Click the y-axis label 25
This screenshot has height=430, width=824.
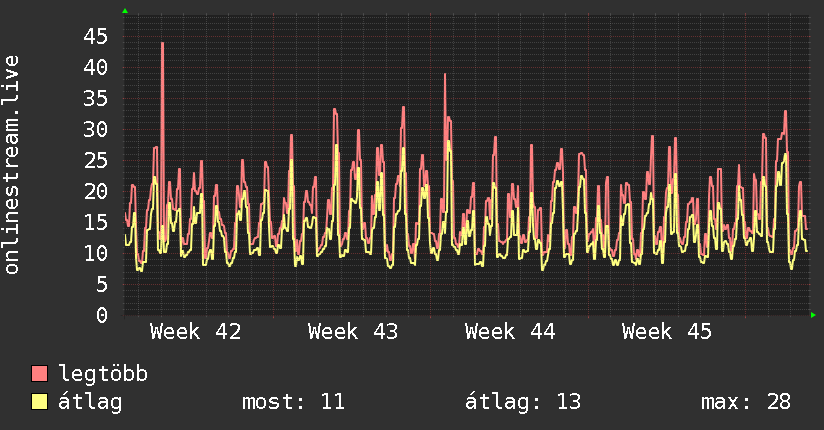95,160
